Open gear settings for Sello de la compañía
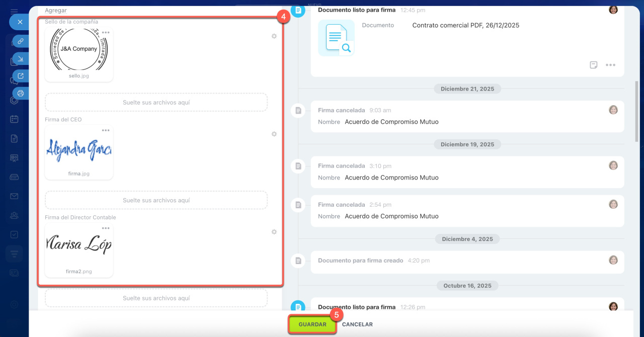Viewport: 644px width, 337px height. [x=274, y=36]
